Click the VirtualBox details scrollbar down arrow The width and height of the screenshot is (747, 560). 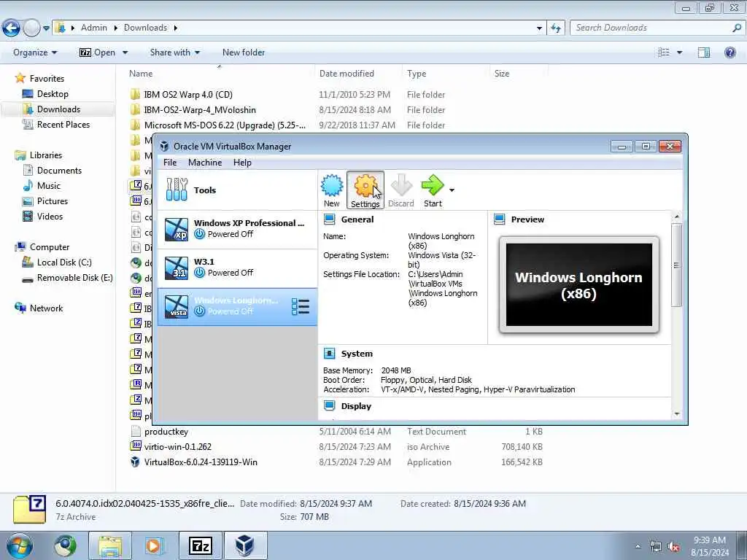(x=677, y=414)
